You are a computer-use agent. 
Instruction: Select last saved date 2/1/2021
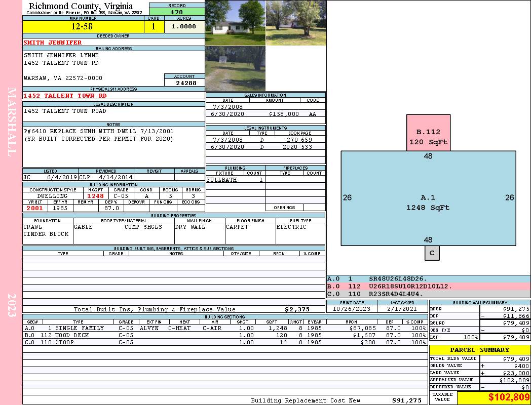[402, 309]
